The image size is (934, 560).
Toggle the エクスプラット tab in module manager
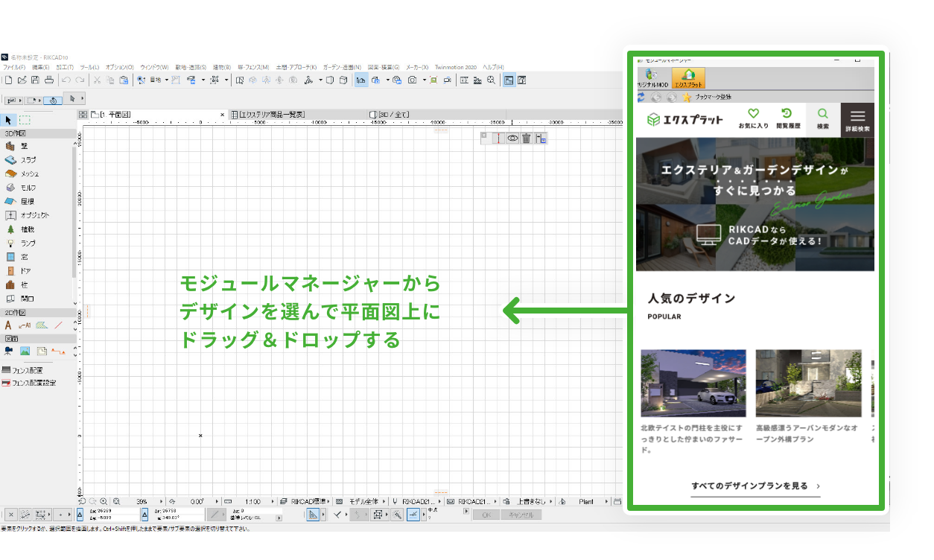[x=688, y=78]
